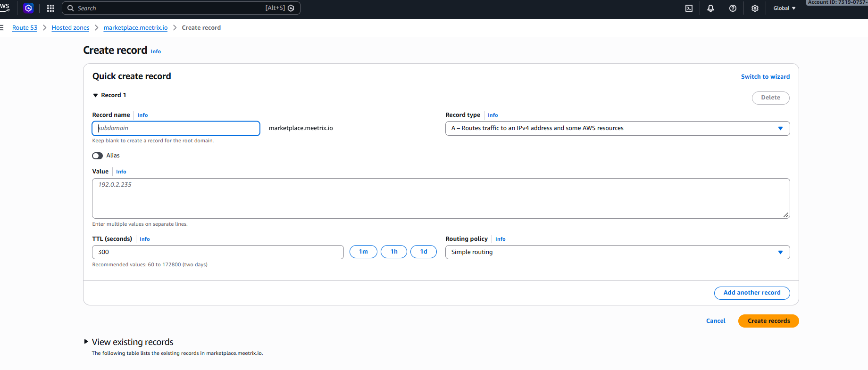Viewport: 868px width, 370px height.
Task: Click the search magnifier icon
Action: coord(71,8)
